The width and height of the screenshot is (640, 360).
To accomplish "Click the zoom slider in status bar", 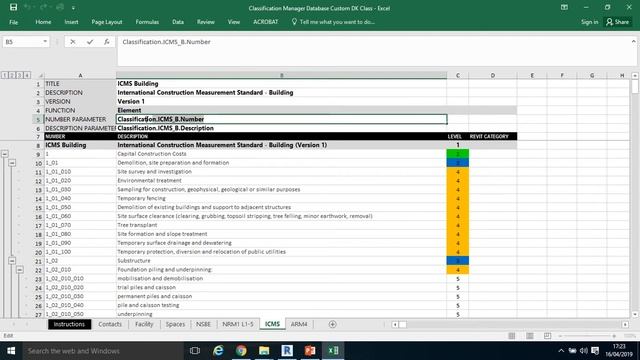I will click(x=588, y=336).
